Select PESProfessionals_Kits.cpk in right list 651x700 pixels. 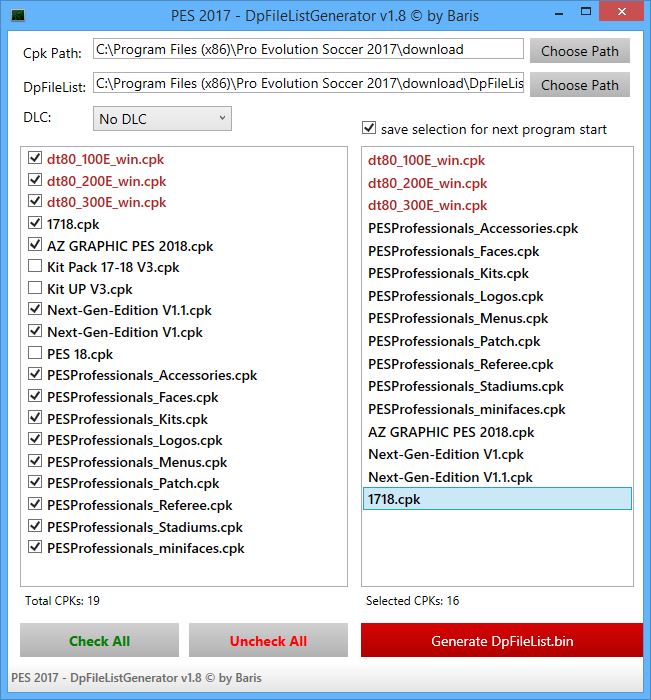click(x=497, y=273)
